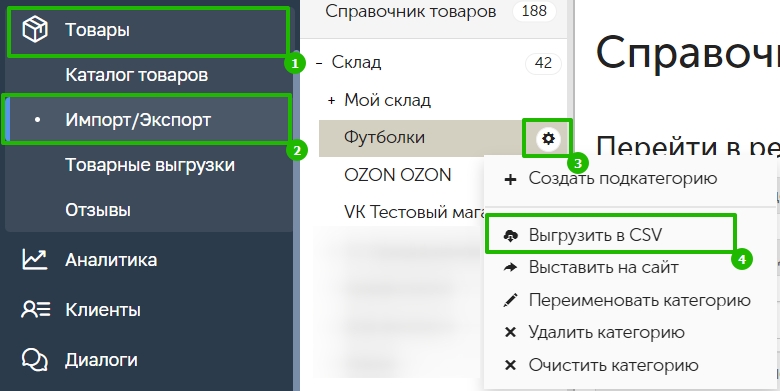780x391 pixels.
Task: Click the X icon beside Удалить категорию
Action: pos(510,332)
